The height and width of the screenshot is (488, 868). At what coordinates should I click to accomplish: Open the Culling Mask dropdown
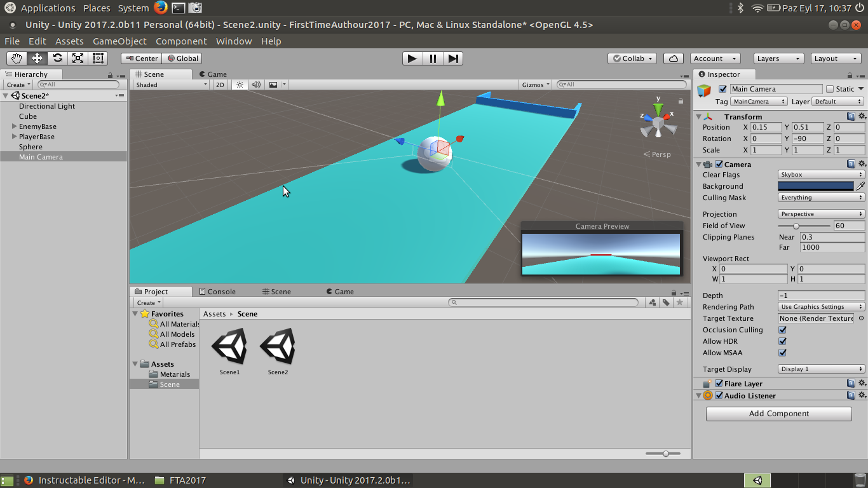coord(821,198)
